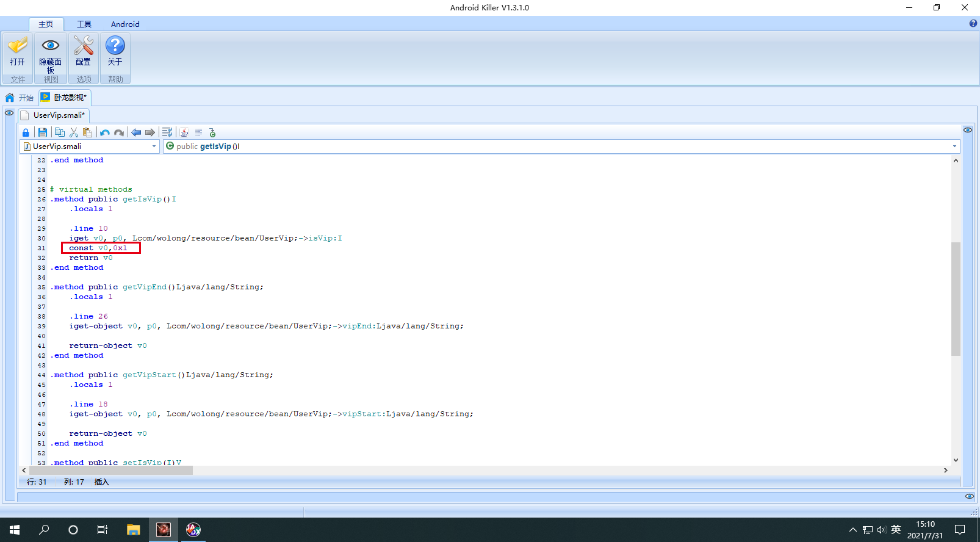
Task: Click the vertical scrollbar thumb
Action: pos(956,298)
